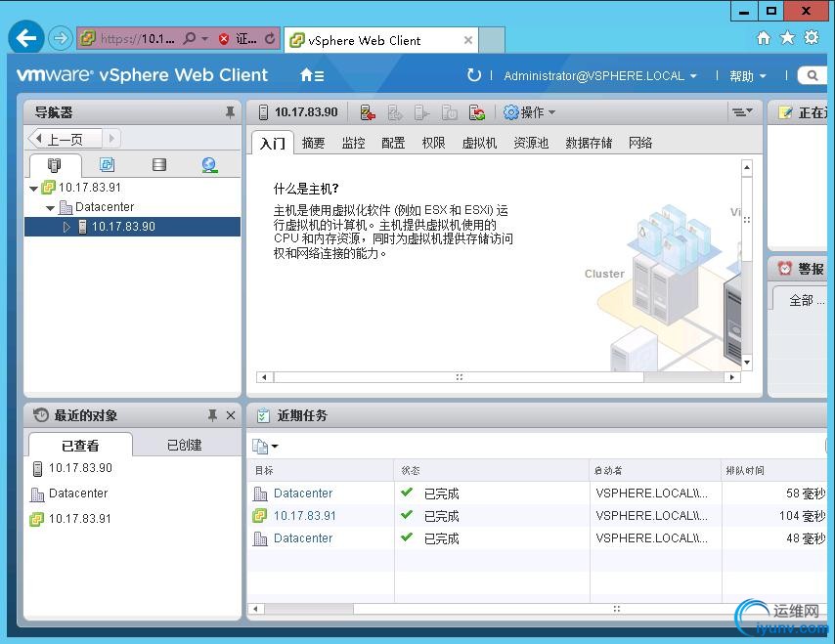Switch to the Datastores (数据存储) tab

pyautogui.click(x=589, y=143)
